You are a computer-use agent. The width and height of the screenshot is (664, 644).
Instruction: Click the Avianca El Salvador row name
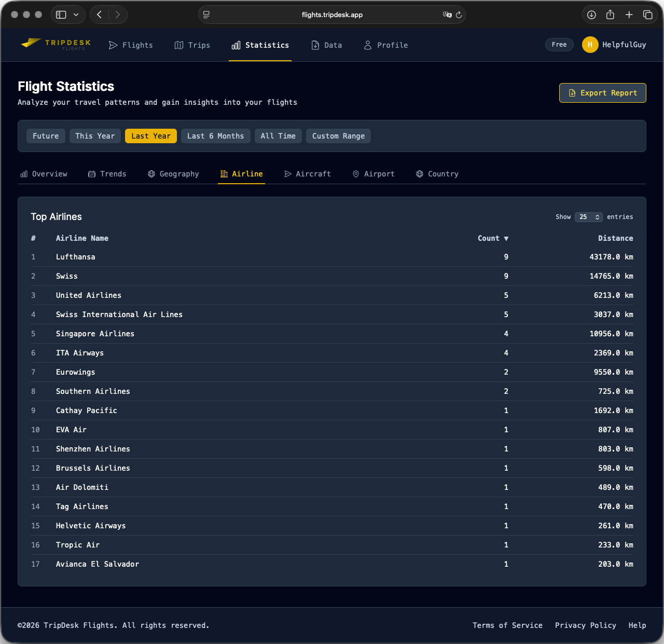click(98, 564)
